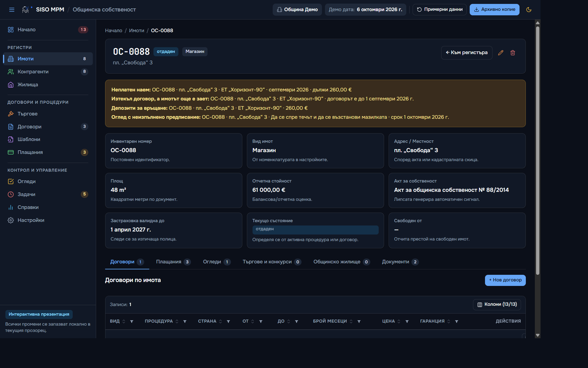Open Шаблони sidebar item
This screenshot has height=368, width=588.
point(48,139)
